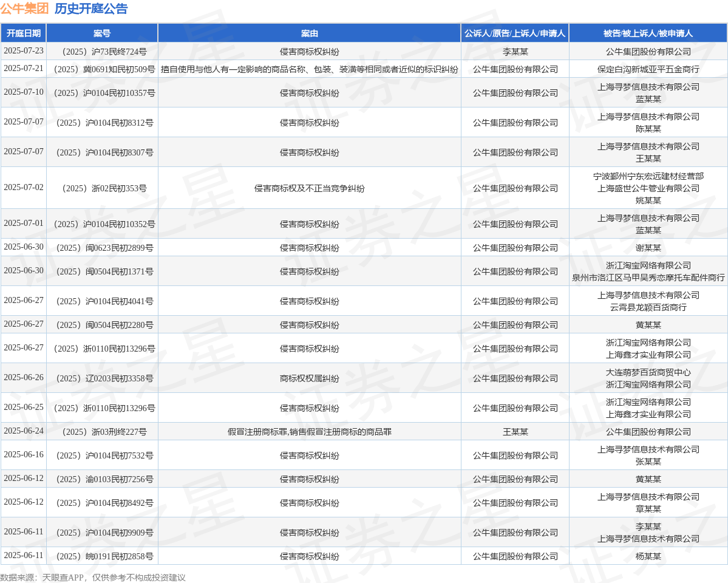
Task: Click defendant 姚某某
Action: click(x=648, y=200)
